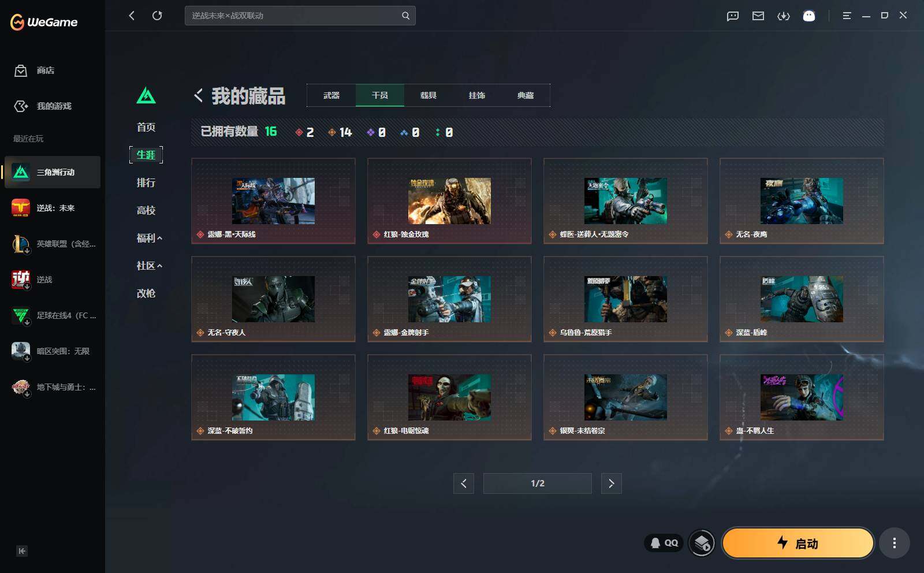Open 逆战：未来 from the game list
924x573 pixels.
[x=53, y=208]
